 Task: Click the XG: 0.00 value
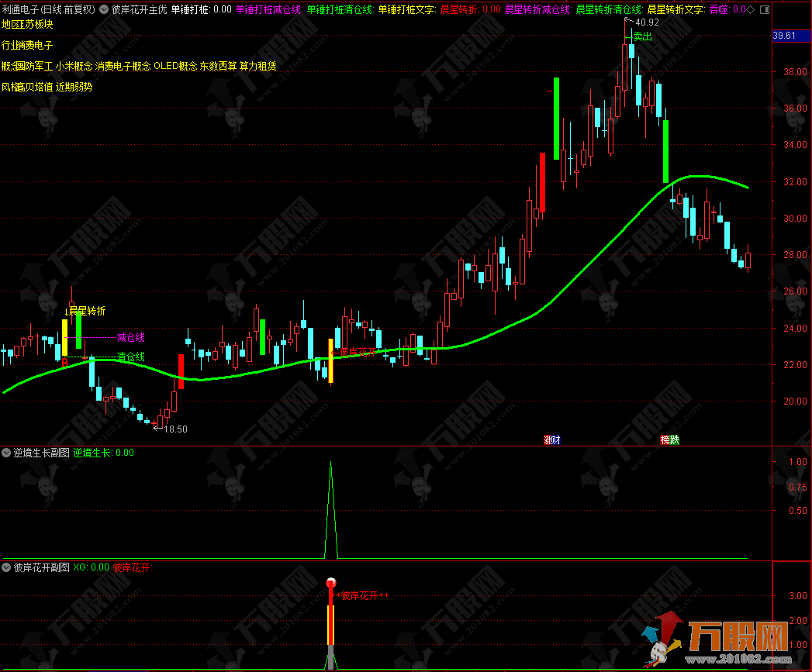pos(92,567)
